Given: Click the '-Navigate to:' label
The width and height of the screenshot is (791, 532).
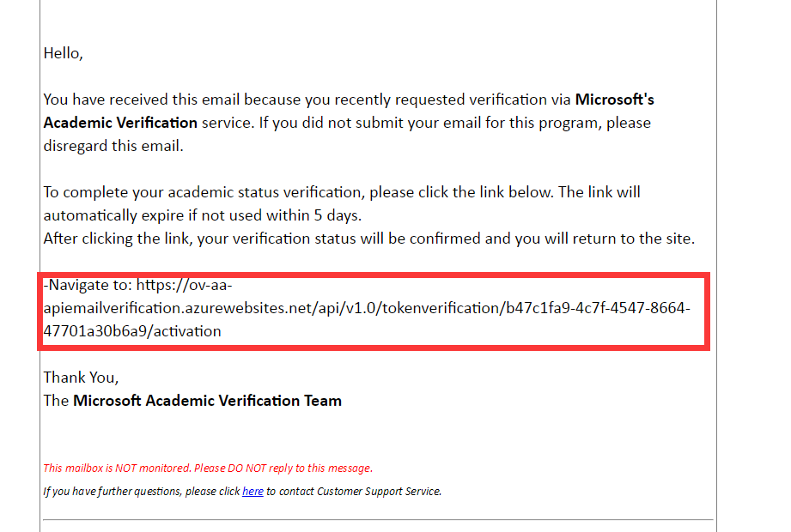Looking at the screenshot, I should point(87,286).
